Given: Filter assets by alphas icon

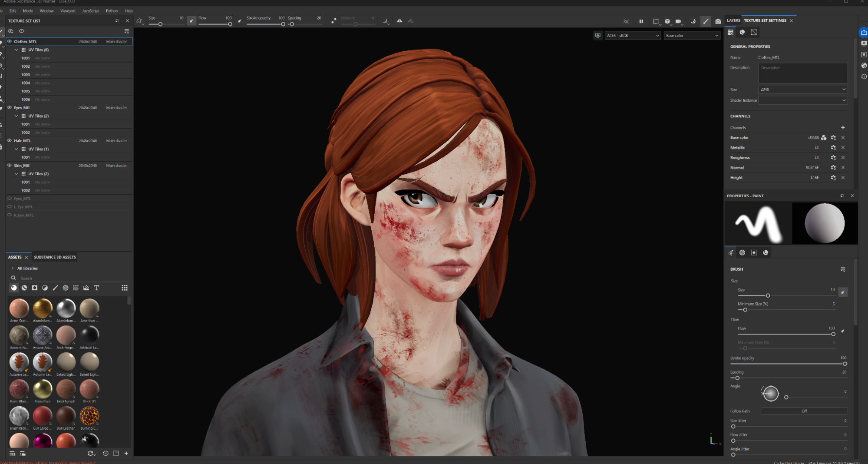Looking at the screenshot, I should click(x=66, y=288).
